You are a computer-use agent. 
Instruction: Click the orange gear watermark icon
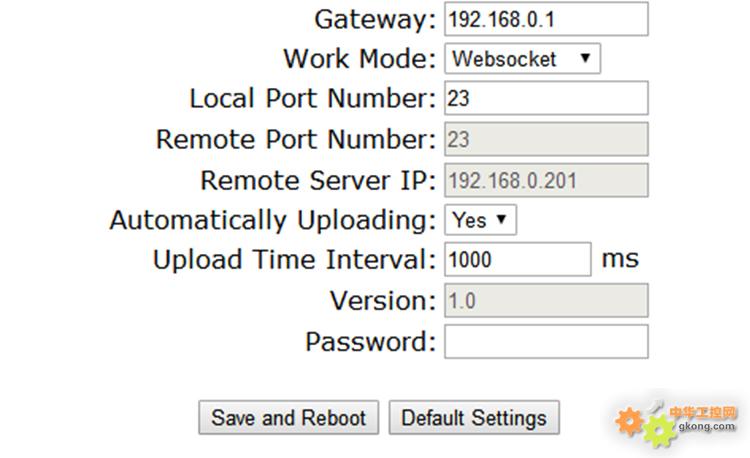coord(629,422)
